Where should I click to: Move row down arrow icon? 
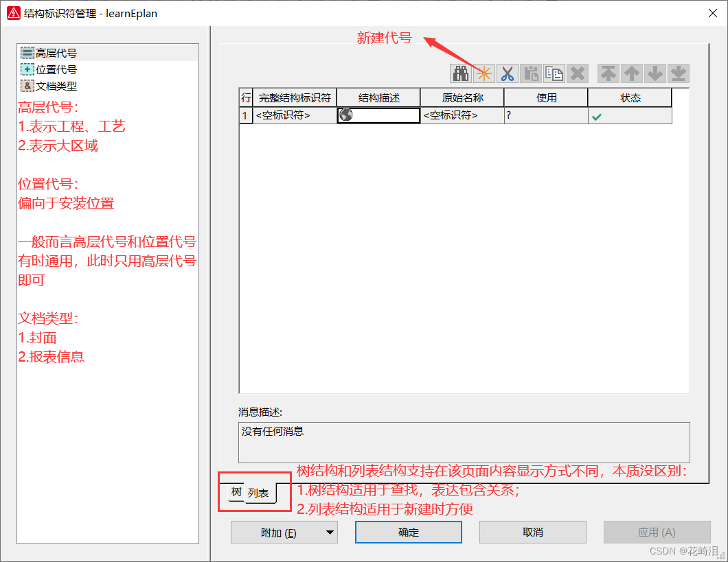(x=655, y=73)
